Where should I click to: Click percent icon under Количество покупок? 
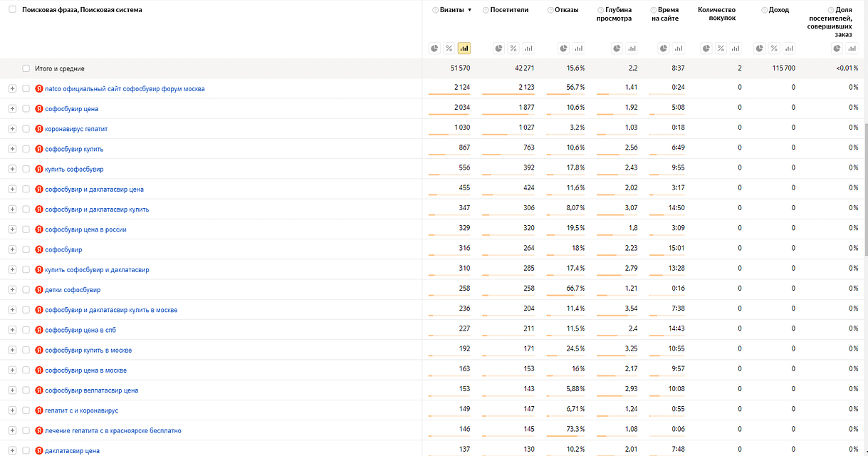[721, 48]
